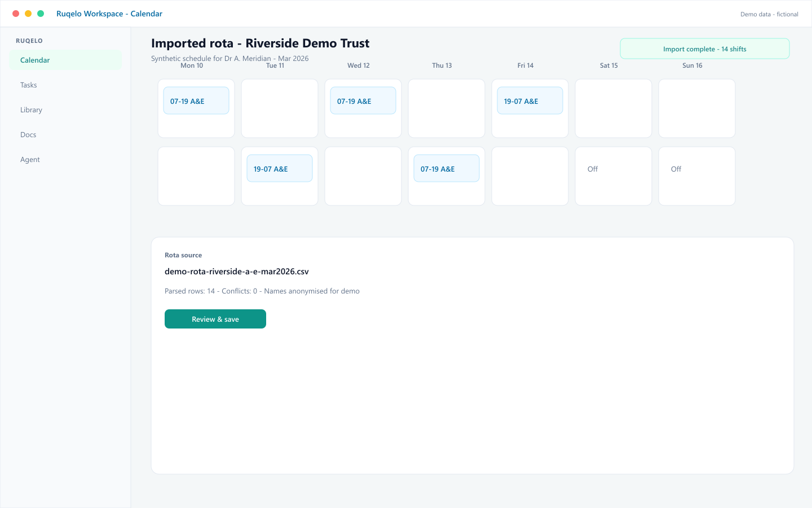Click the 'Sun 16' day header
This screenshot has width=812, height=508.
pyautogui.click(x=692, y=65)
